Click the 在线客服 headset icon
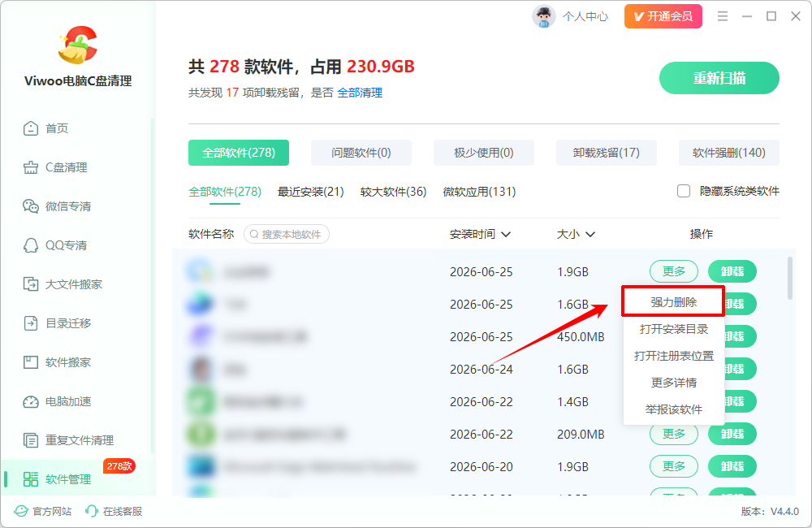The height and width of the screenshot is (528, 812). (92, 512)
